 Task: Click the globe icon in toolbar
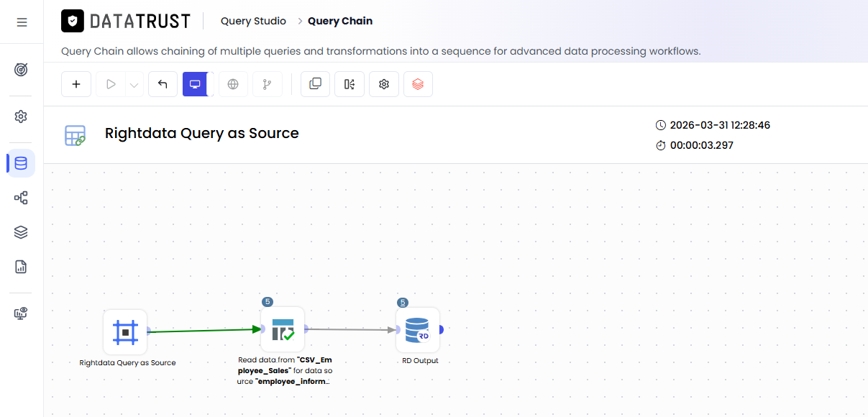click(x=233, y=84)
